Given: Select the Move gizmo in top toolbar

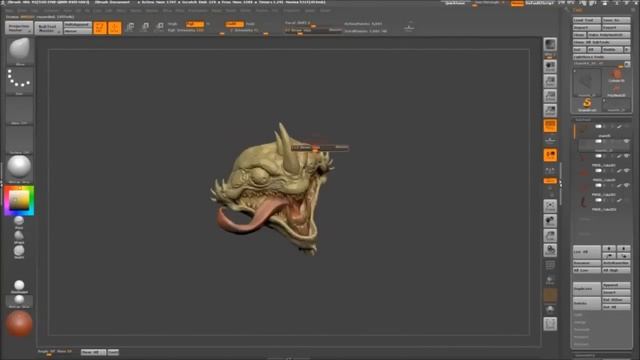Looking at the screenshot, I should [130, 27].
